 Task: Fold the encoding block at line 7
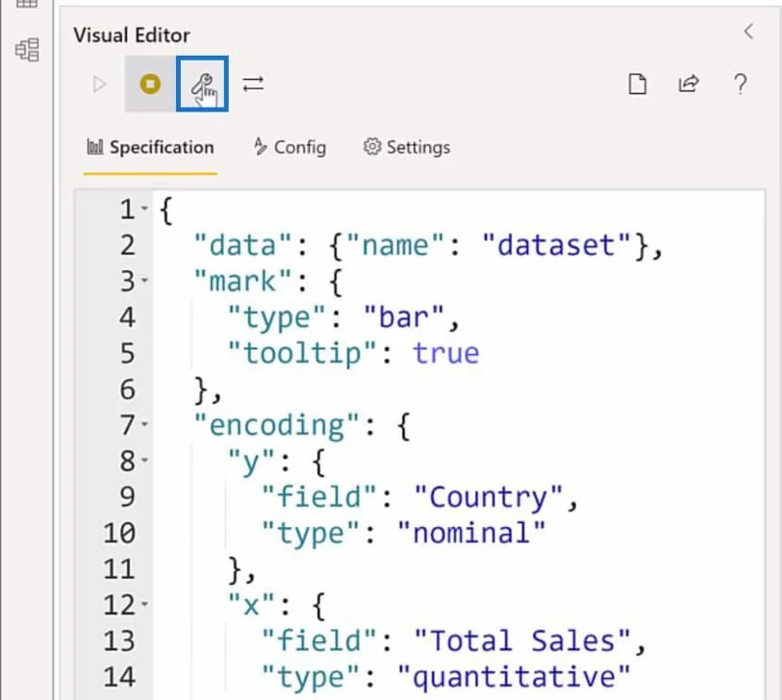point(145,424)
